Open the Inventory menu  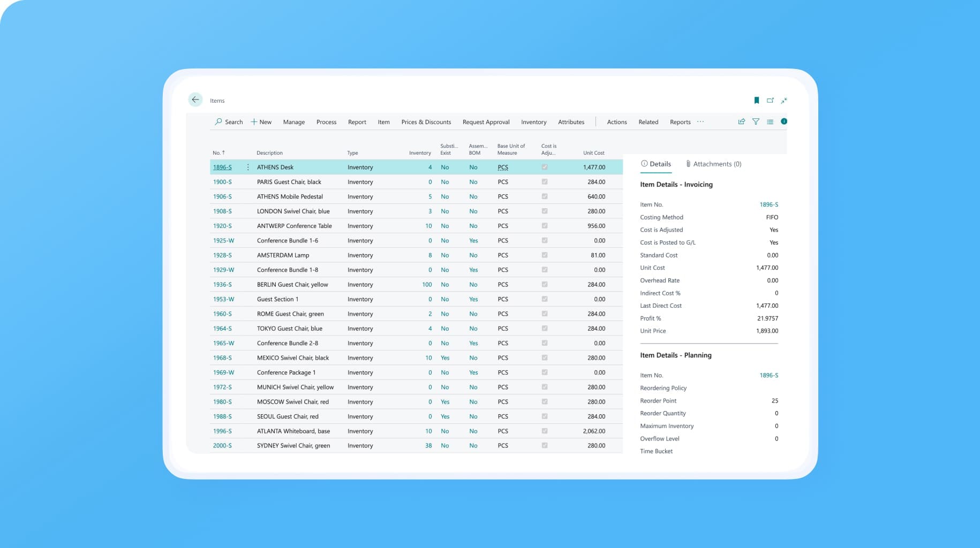pos(534,122)
